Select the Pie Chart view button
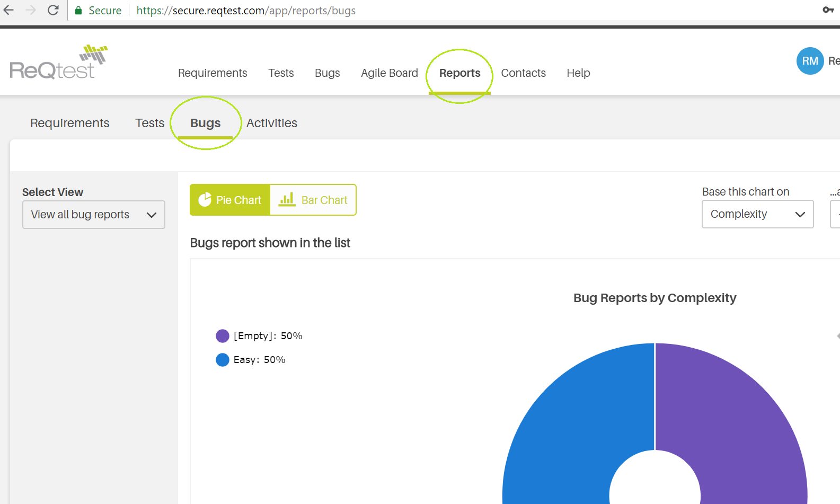Screen dimensions: 840x504 pyautogui.click(x=230, y=200)
